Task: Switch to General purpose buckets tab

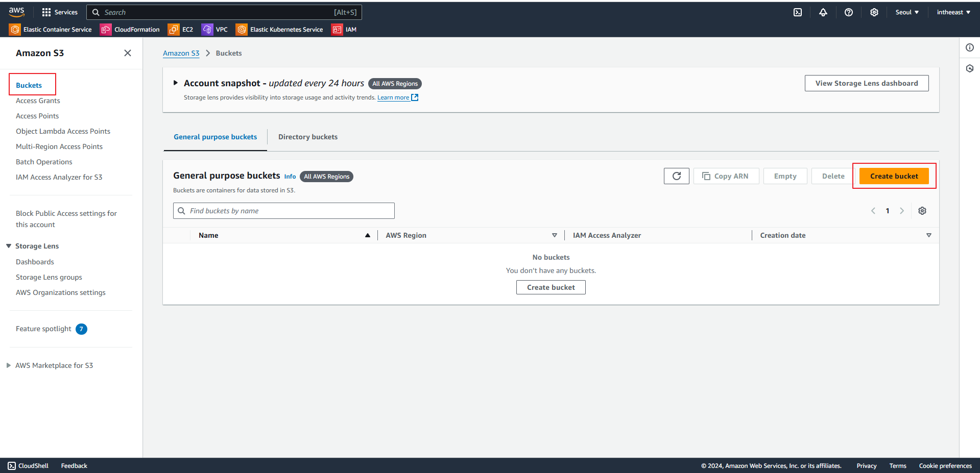Action: (x=216, y=137)
